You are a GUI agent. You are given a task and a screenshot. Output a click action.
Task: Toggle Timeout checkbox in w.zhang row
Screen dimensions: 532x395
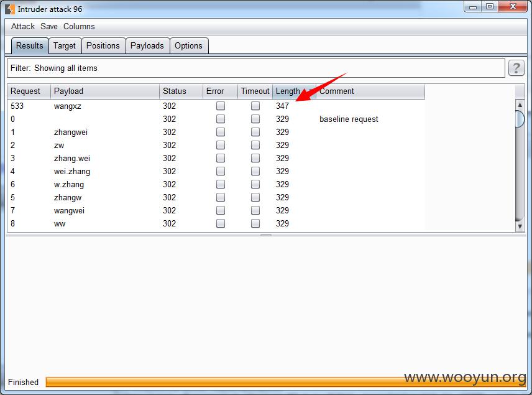coord(255,184)
